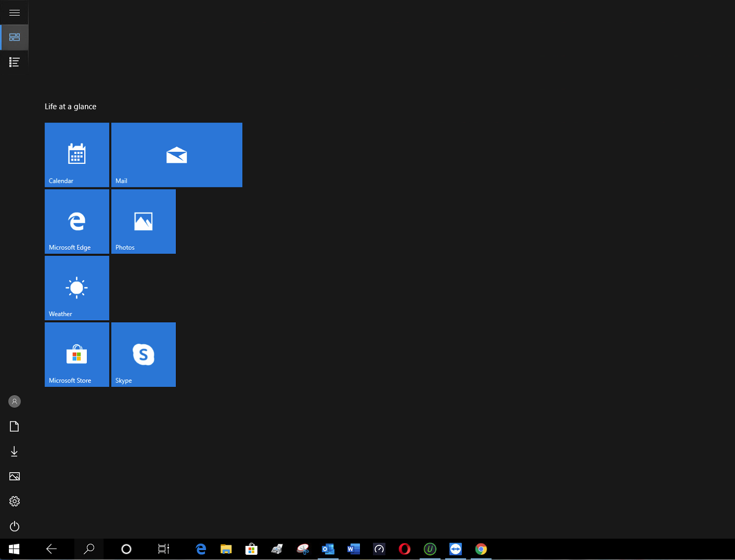
Task: Open Snipping Tool from the taskbar
Action: pyautogui.click(x=303, y=549)
